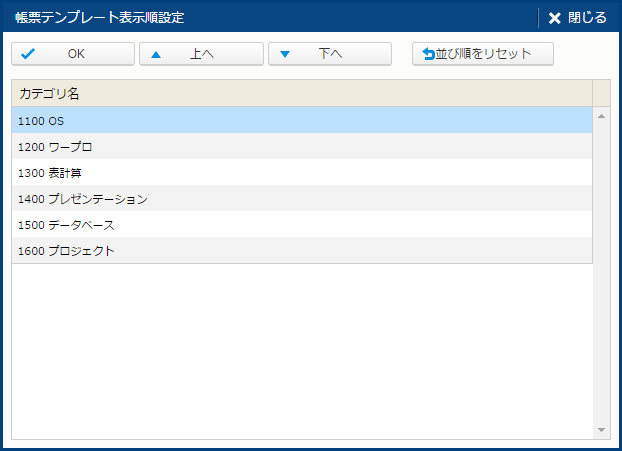Click the blue down triangle icon
Viewport: 622px width, 451px height.
click(x=285, y=54)
